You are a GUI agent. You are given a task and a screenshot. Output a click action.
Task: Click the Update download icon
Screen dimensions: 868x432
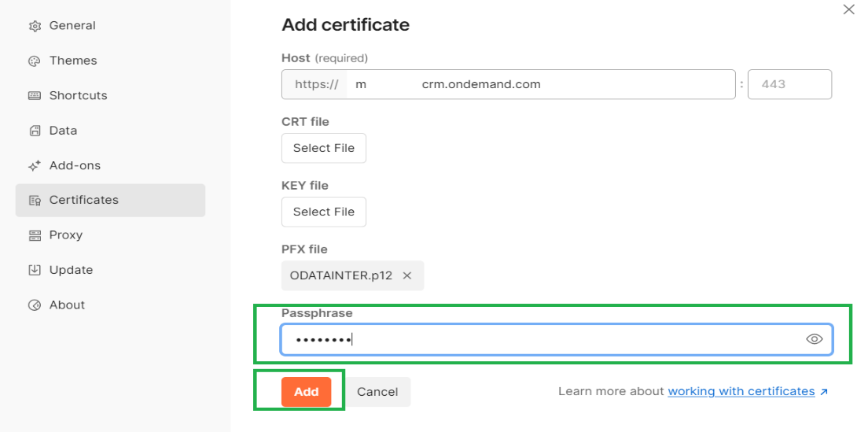coord(35,270)
